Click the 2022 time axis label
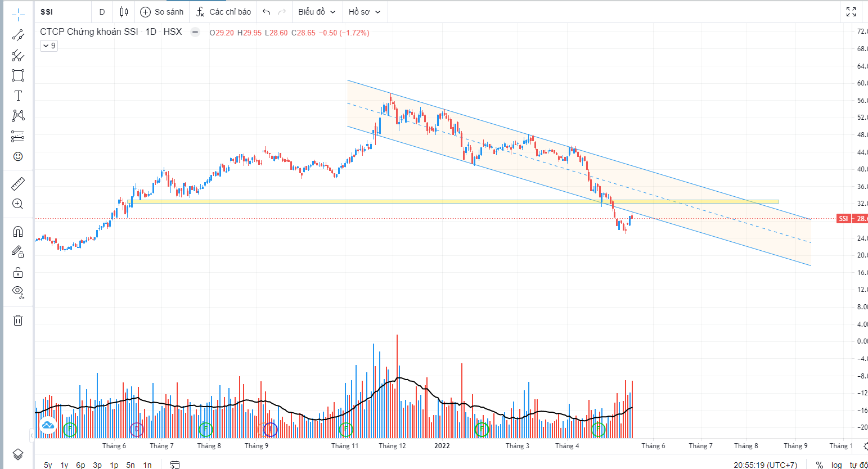This screenshot has width=868, height=469. (442, 446)
